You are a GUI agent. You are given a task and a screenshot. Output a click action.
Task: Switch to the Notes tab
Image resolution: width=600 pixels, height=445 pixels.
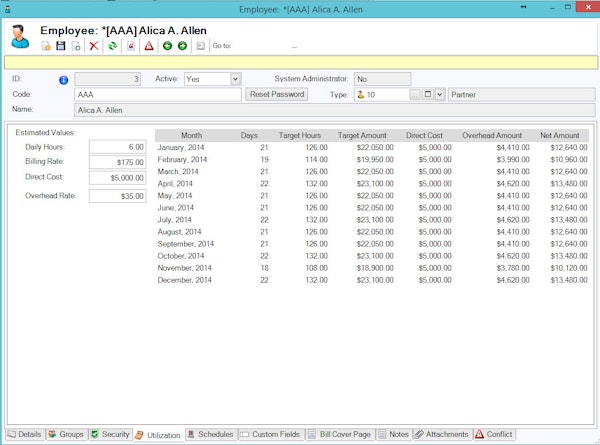(394, 434)
